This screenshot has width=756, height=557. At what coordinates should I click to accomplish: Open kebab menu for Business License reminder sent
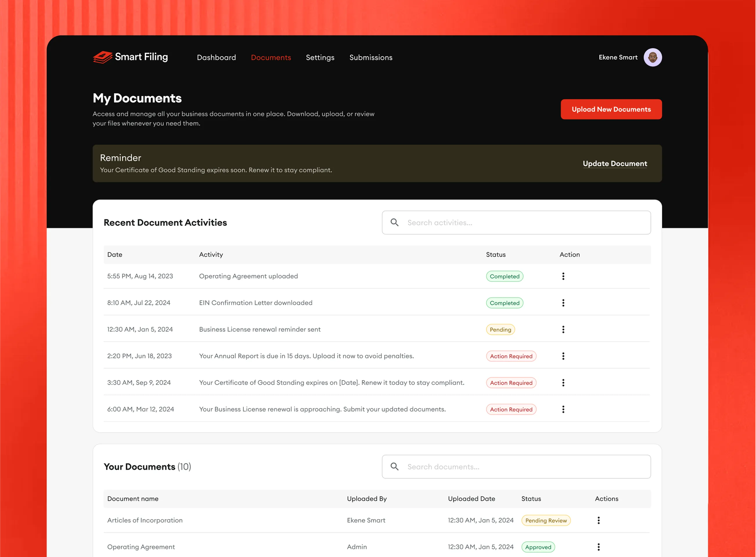[563, 329]
